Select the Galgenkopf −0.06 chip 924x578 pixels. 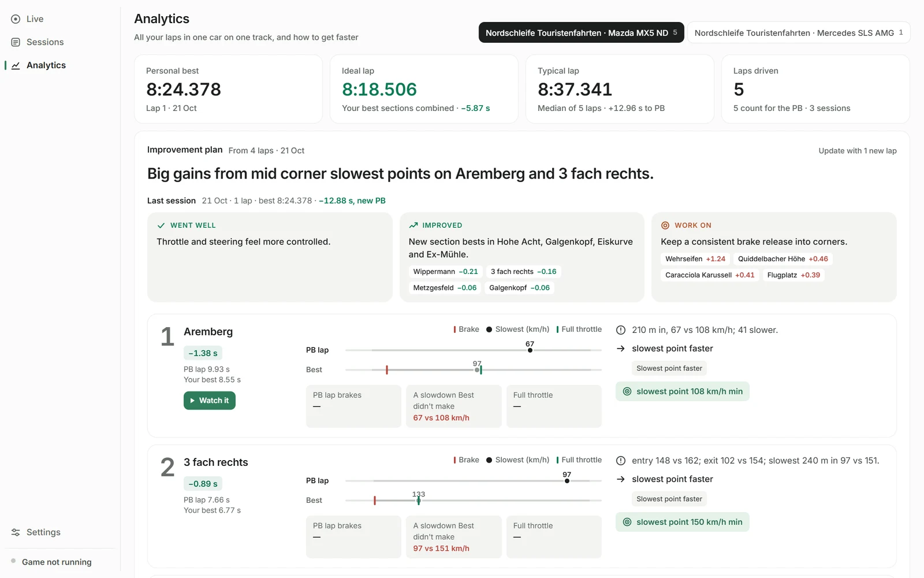(x=519, y=288)
